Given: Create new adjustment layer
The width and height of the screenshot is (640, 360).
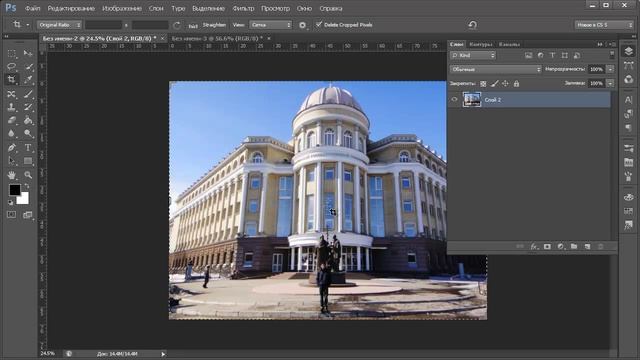Looking at the screenshot, I should (x=561, y=247).
